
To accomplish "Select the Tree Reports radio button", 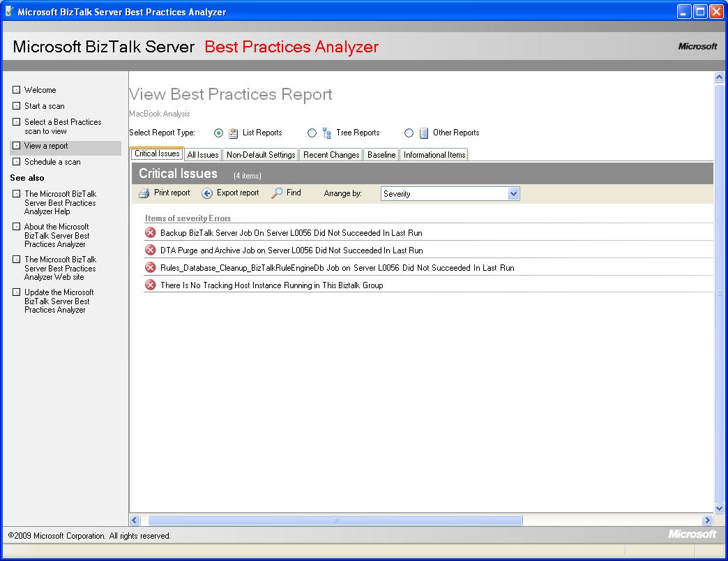I will (312, 133).
